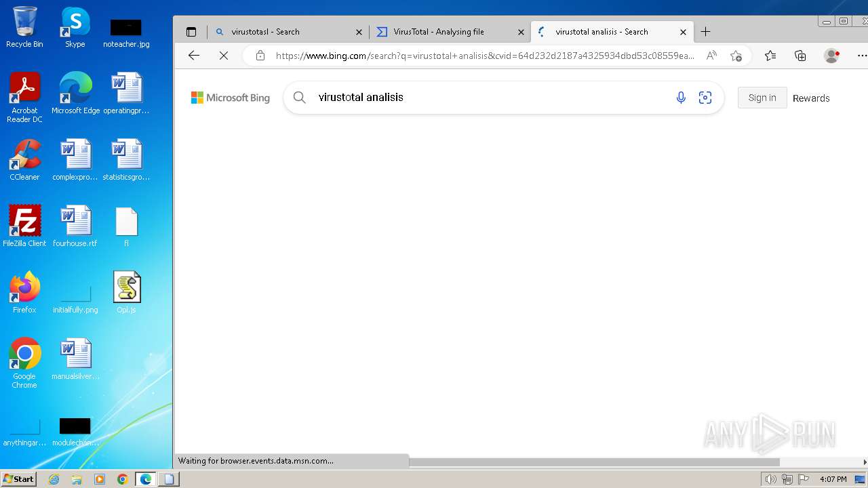Viewport: 868px width, 488px height.
Task: Open the Action Center flag icon
Action: tap(804, 479)
